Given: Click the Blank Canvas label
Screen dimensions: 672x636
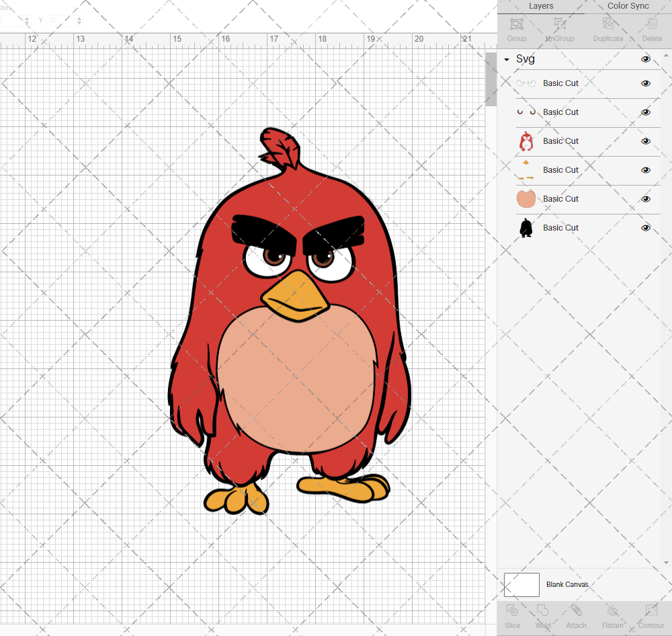Looking at the screenshot, I should coord(567,584).
